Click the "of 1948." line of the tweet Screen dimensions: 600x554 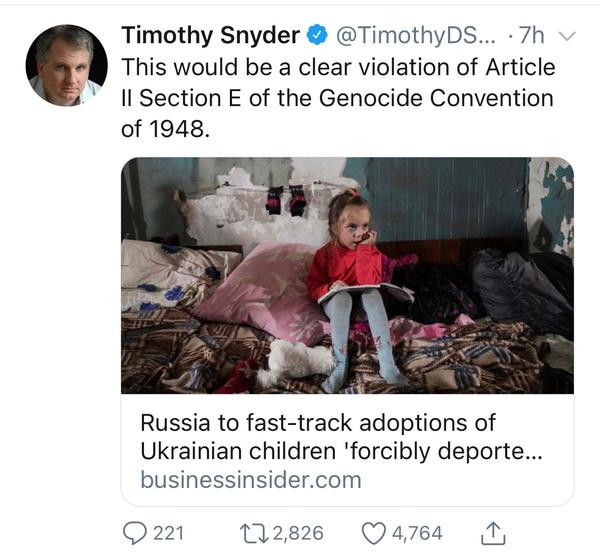pyautogui.click(x=166, y=130)
